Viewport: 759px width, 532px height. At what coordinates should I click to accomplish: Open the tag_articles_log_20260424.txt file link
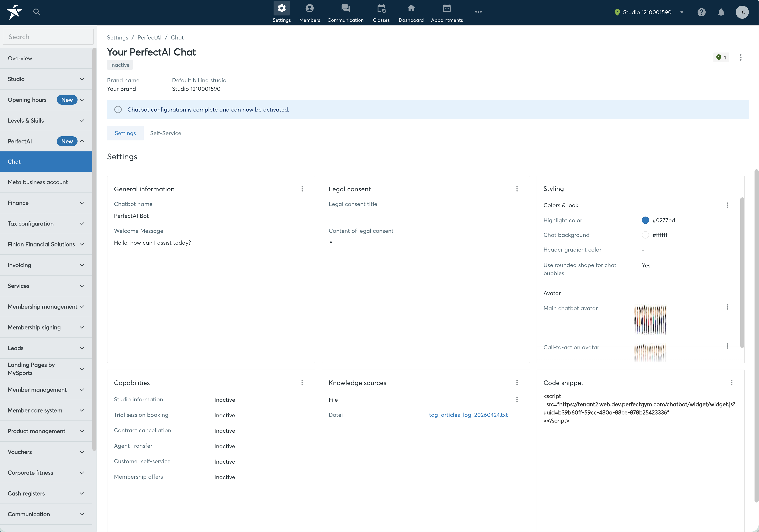(x=468, y=415)
